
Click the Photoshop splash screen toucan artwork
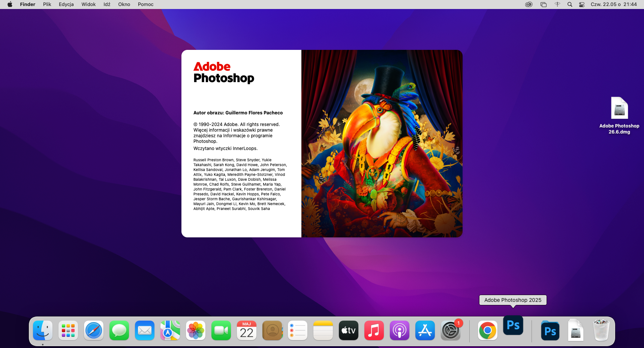pyautogui.click(x=382, y=144)
